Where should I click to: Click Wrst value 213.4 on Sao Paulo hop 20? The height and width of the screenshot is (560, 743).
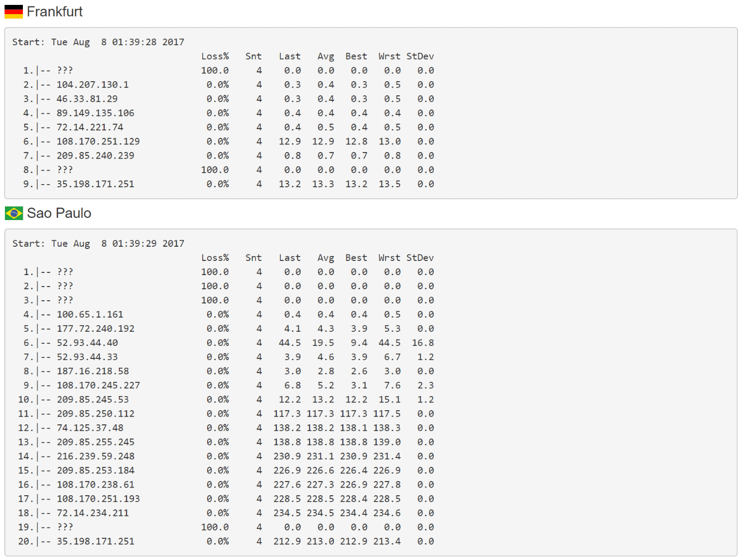tap(387, 541)
